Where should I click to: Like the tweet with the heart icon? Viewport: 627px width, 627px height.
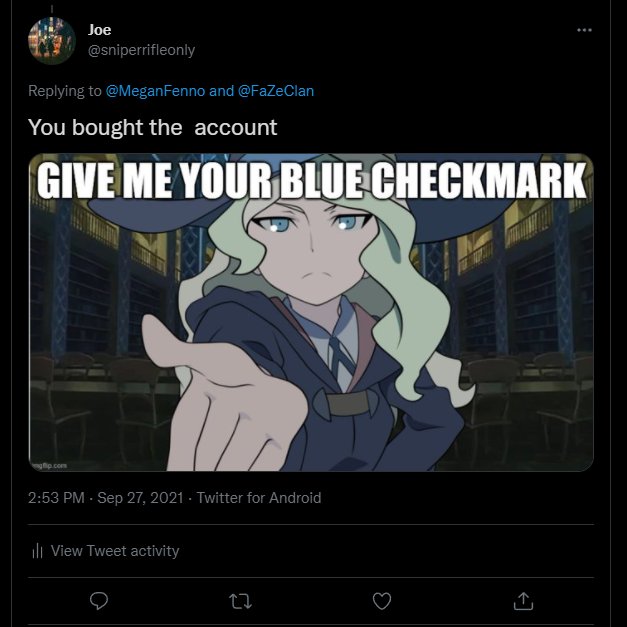click(381, 601)
